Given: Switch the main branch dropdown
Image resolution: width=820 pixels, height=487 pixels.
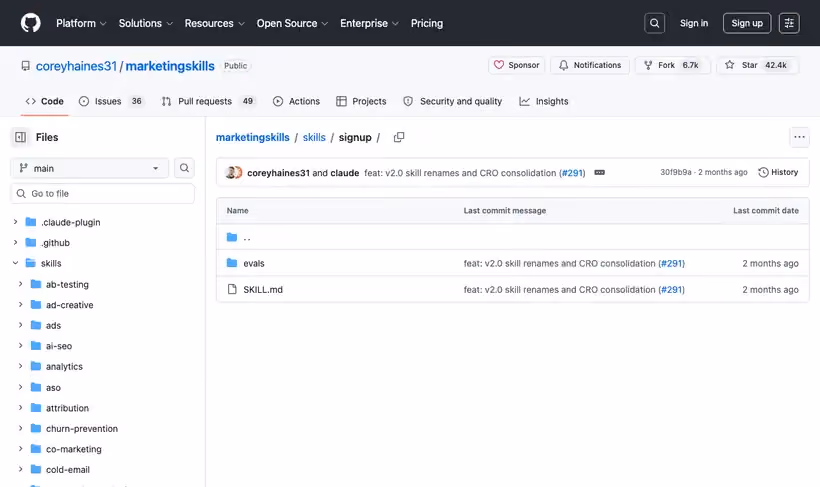Looking at the screenshot, I should tap(89, 168).
